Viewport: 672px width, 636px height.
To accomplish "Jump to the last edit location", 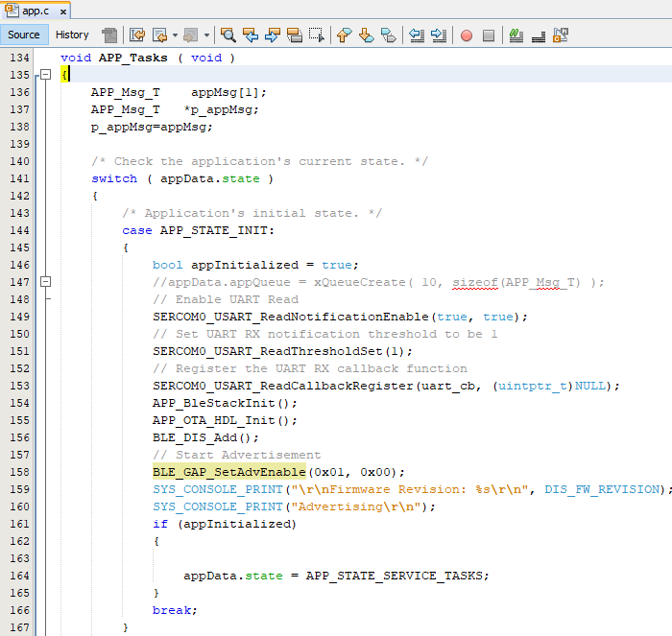I will point(137,35).
